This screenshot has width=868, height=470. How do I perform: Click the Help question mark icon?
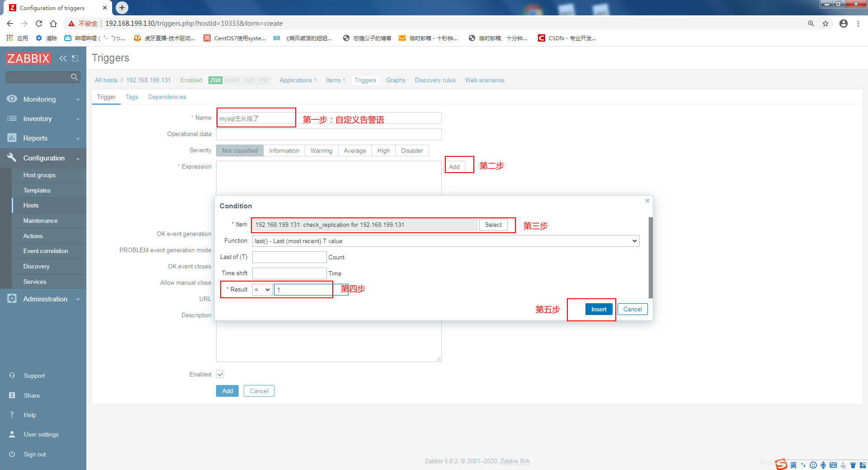[x=12, y=415]
